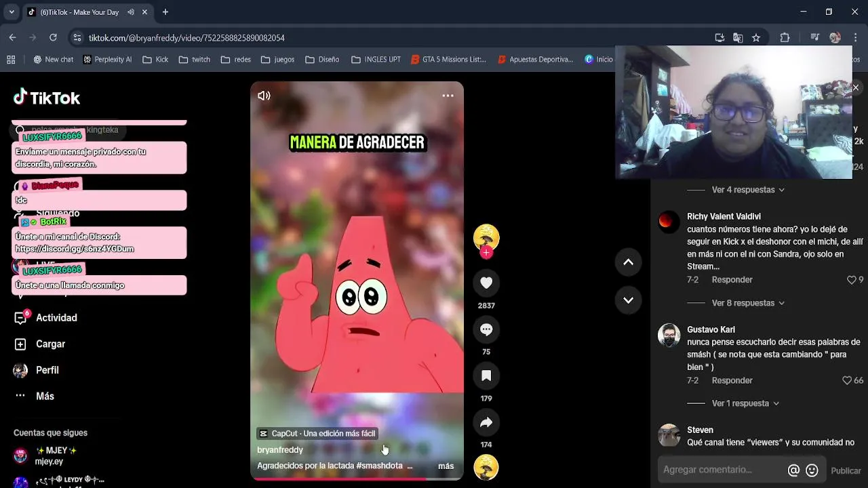The height and width of the screenshot is (488, 868).
Task: Close the TikTok browser tab
Action: [144, 12]
